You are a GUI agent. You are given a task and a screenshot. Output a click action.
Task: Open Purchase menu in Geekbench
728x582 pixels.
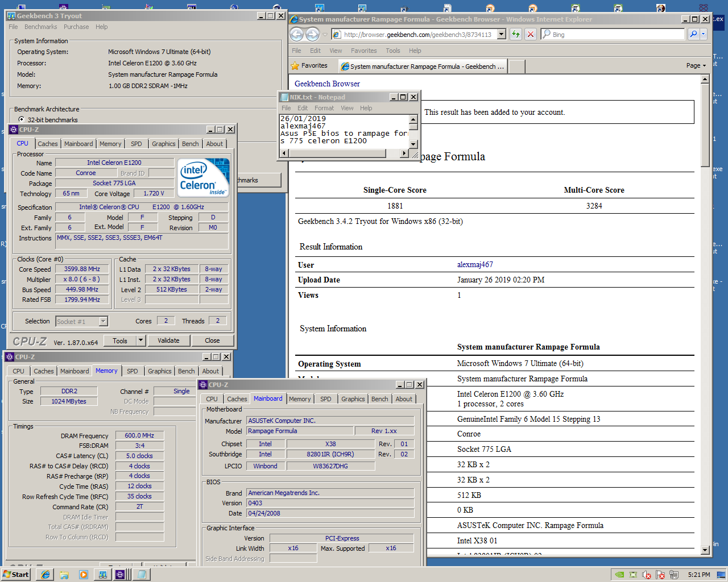click(x=76, y=27)
